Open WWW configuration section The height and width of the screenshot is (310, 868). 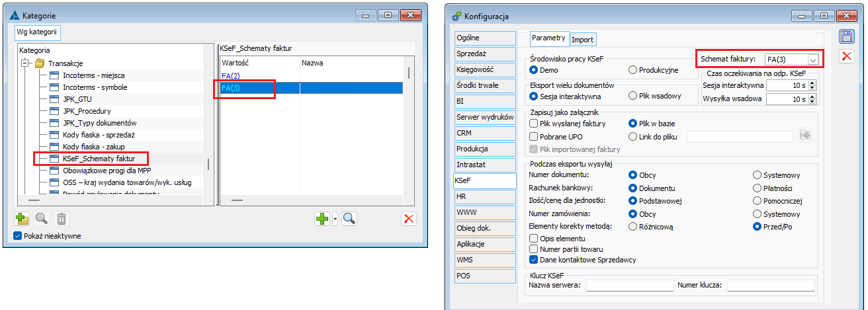click(x=484, y=212)
